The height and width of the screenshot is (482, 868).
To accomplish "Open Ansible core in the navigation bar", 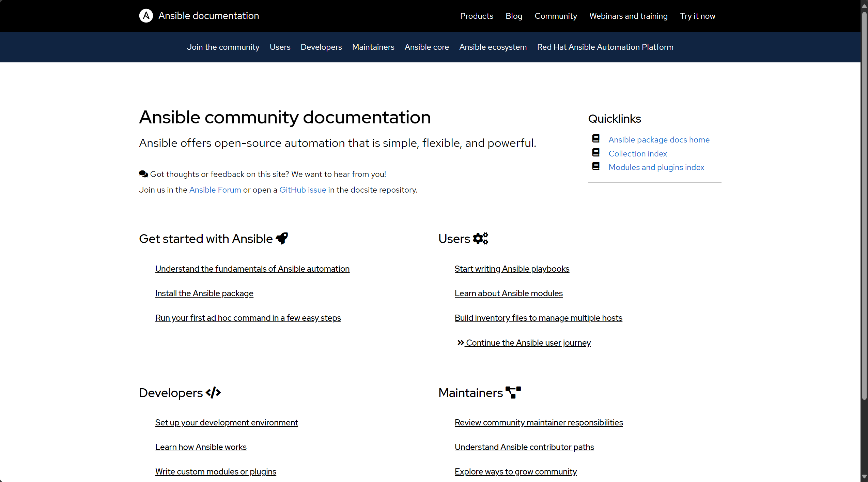I will (427, 47).
